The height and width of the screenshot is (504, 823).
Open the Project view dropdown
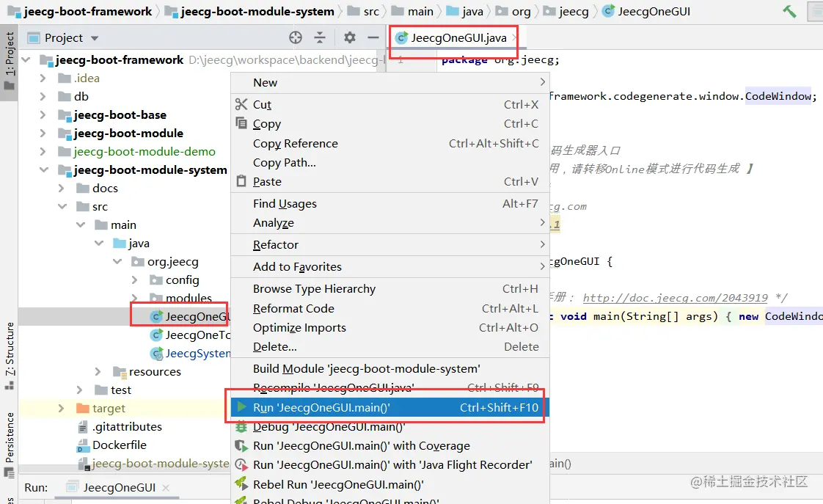tap(95, 38)
